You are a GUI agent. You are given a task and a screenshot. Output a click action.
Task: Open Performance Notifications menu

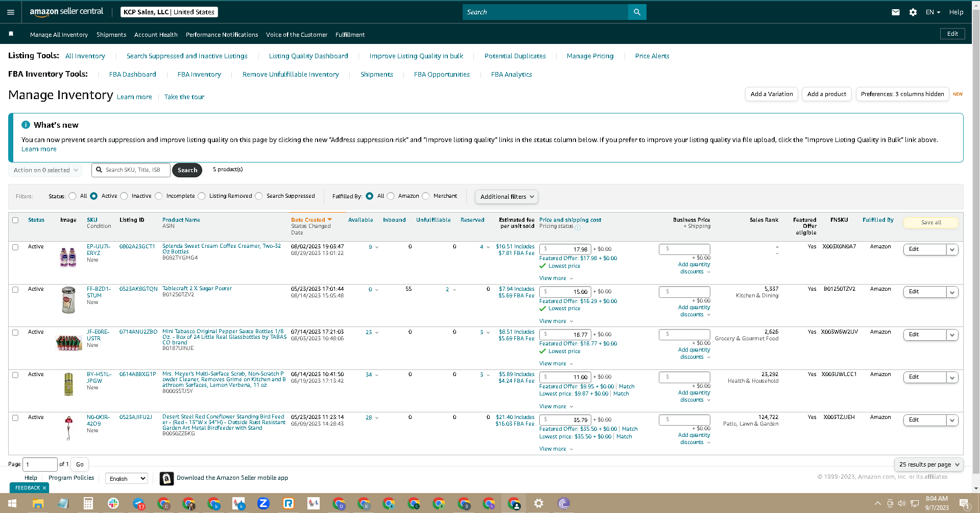[x=222, y=35]
